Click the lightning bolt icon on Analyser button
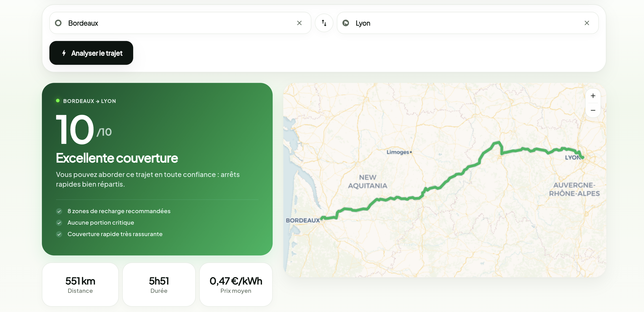 point(64,53)
